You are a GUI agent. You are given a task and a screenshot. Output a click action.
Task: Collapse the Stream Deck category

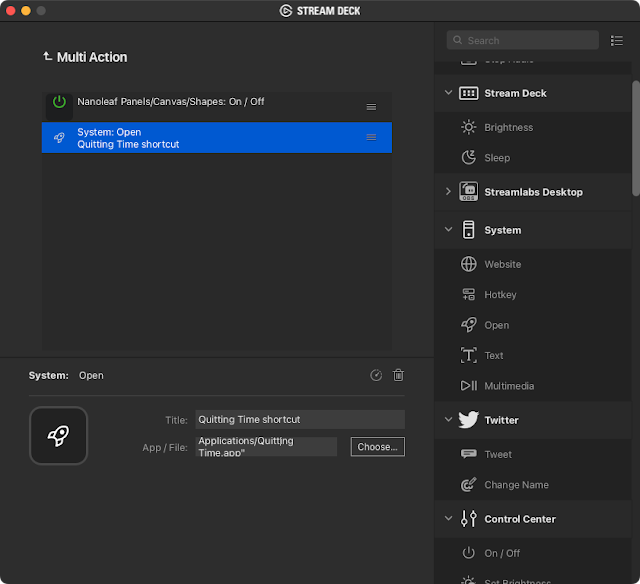(448, 93)
